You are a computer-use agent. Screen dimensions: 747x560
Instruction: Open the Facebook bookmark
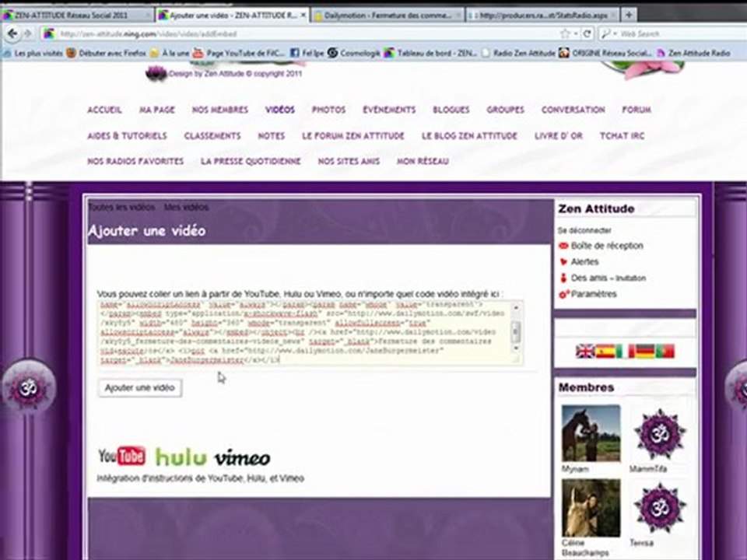(307, 54)
